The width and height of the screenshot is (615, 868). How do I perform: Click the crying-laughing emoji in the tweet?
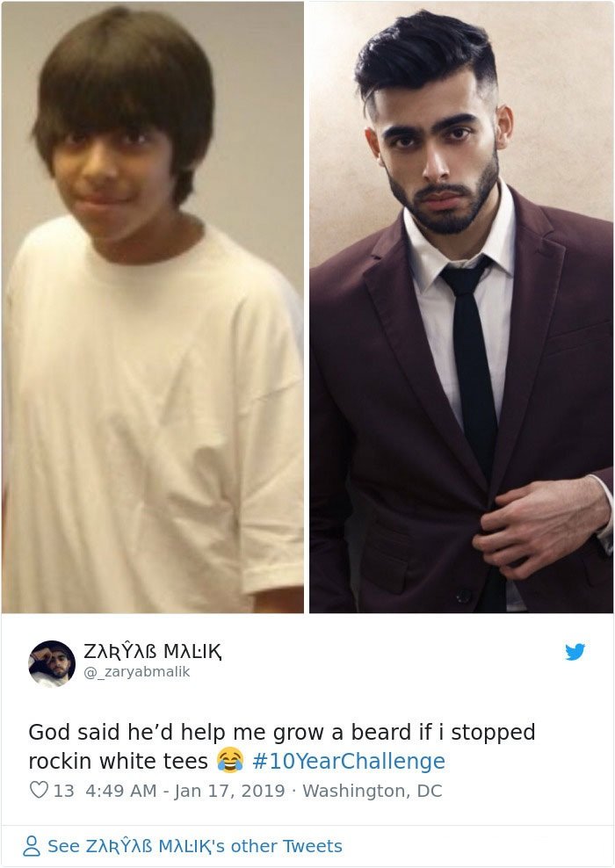point(229,759)
